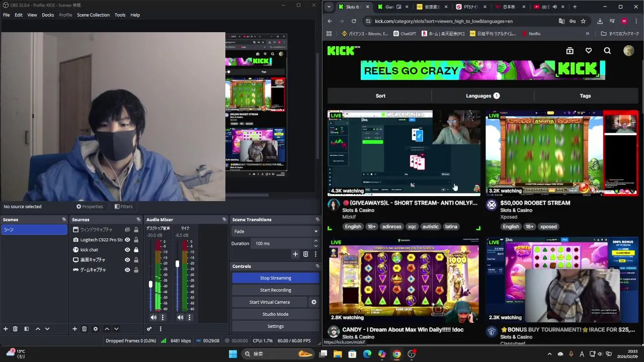Screen dimensions: 644x362
Task: Open the OBS Edit menu
Action: (19, 15)
